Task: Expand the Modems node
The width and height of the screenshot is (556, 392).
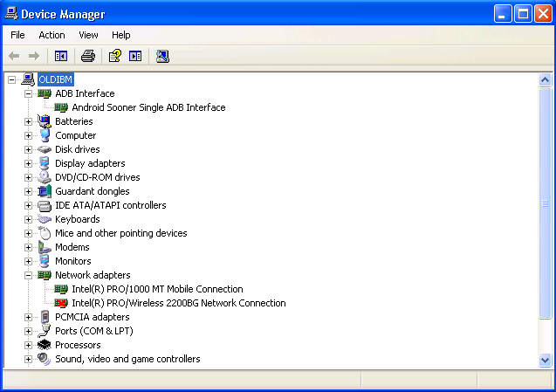Action: pyautogui.click(x=28, y=248)
